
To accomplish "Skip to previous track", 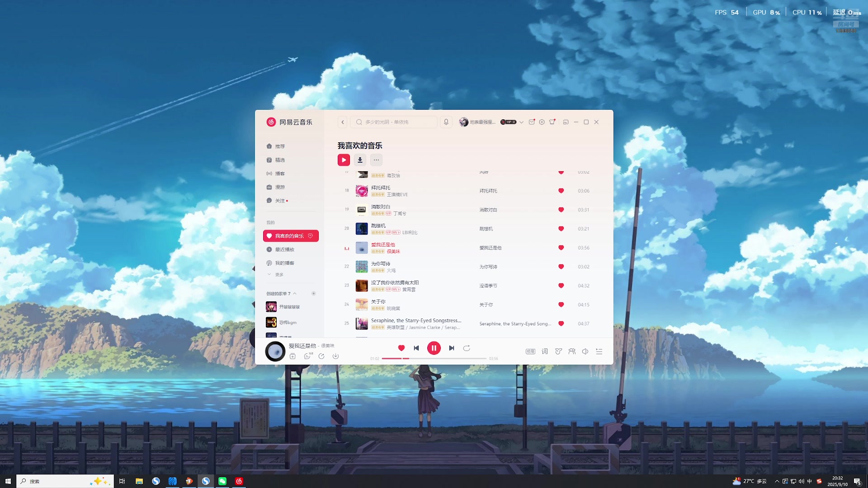I will coord(416,348).
